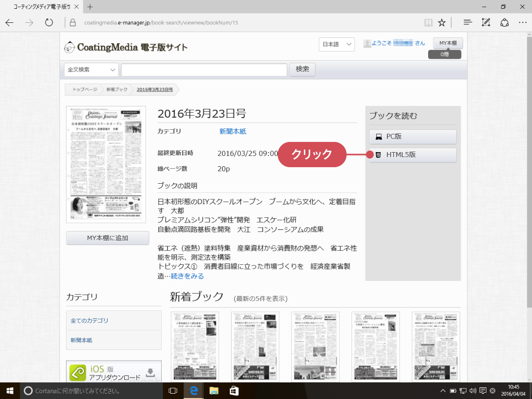The image size is (532, 399).
Task: Show hidden system tray icons chevron
Action: pos(442,391)
